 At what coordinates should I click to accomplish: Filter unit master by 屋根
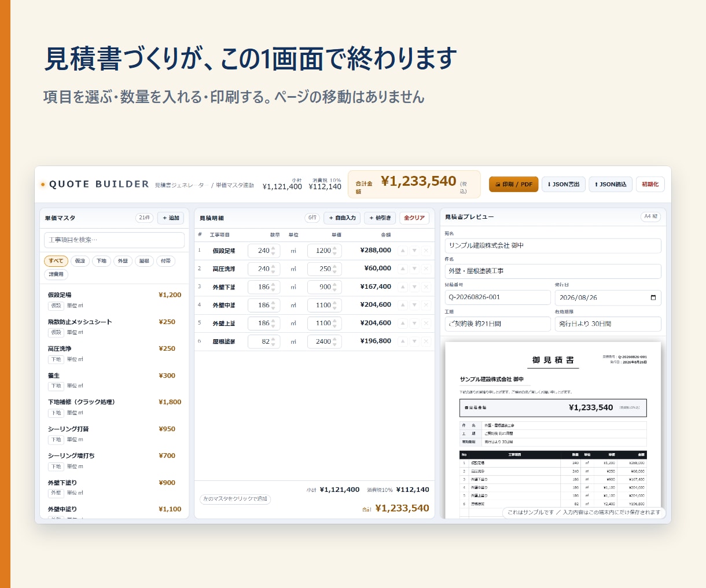click(x=144, y=261)
